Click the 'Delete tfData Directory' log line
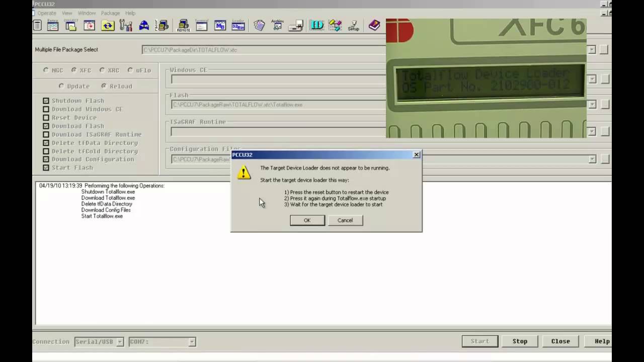The width and height of the screenshot is (644, 362). (107, 204)
